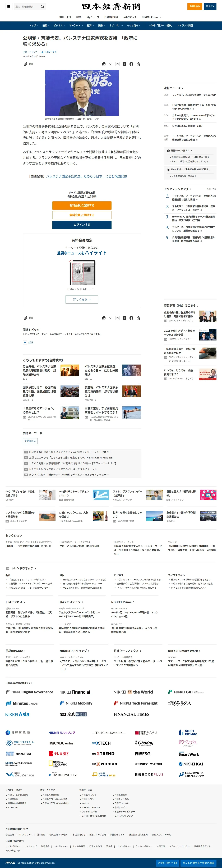Click the 日経電子版 紙面ビューアー tablet image
The height and width of the screenshot is (868, 222).
(x=82, y=273)
